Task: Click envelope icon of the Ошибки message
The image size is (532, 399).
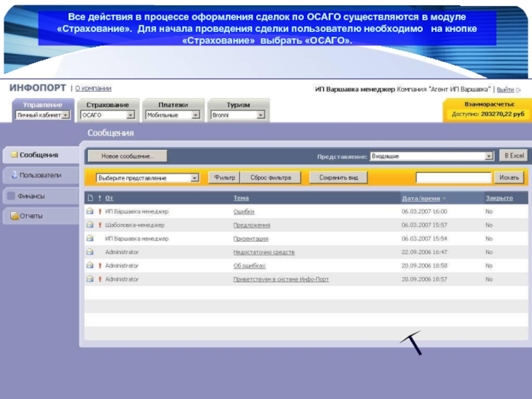Action: [x=90, y=211]
